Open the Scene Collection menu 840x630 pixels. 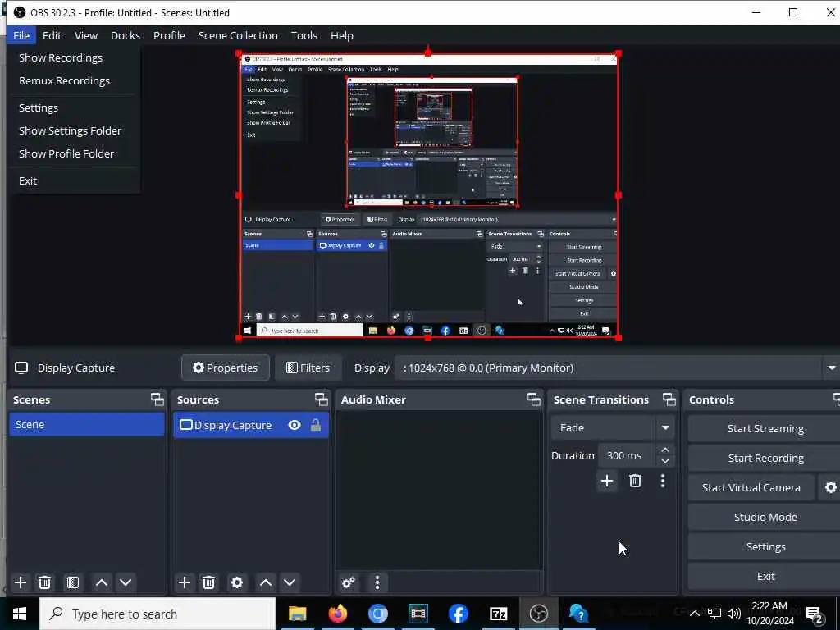238,35
